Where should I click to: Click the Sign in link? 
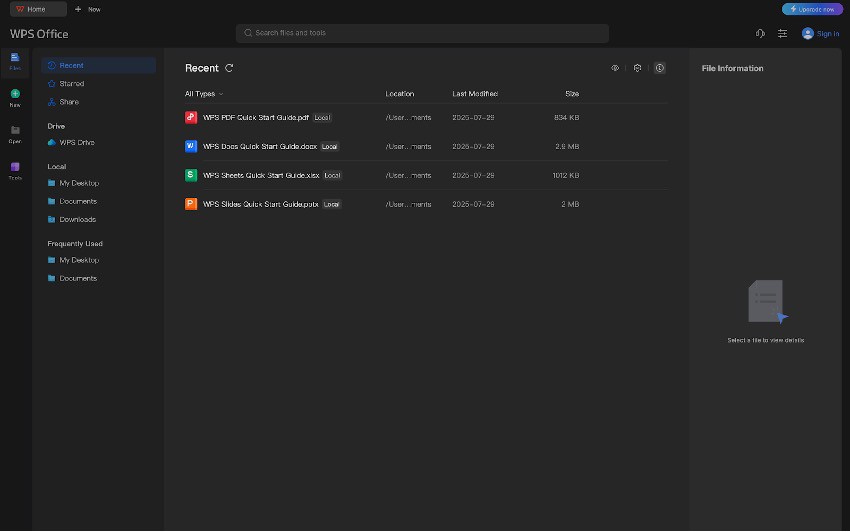[828, 34]
